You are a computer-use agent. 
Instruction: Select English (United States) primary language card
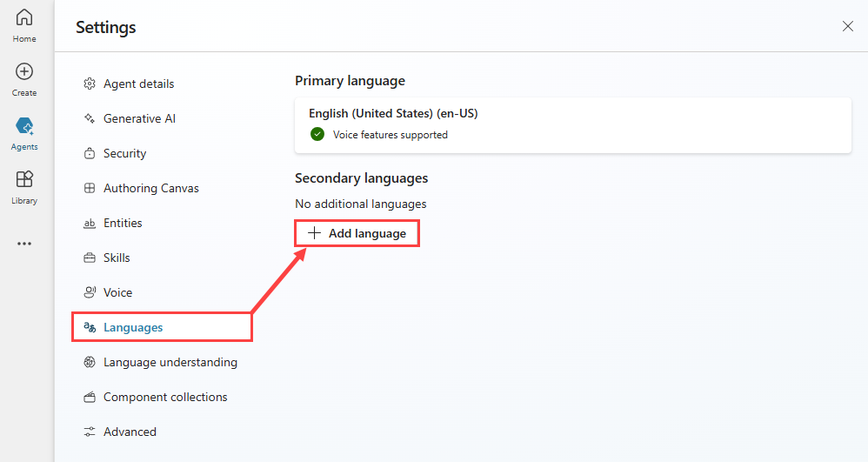[573, 125]
